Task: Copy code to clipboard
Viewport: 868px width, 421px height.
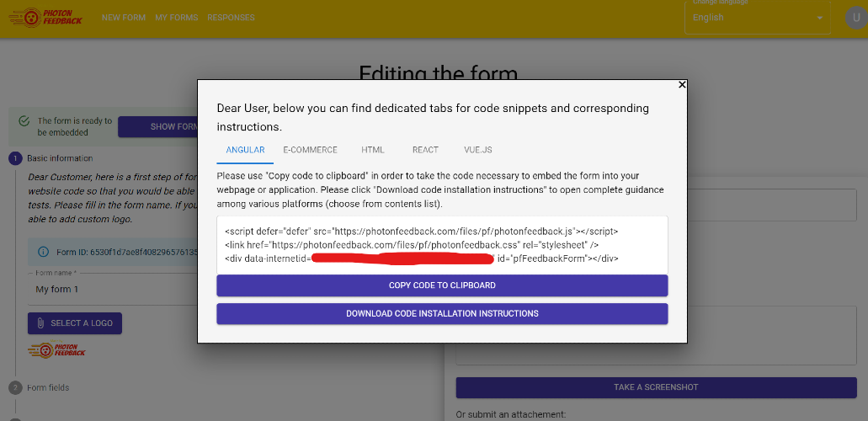Action: [x=442, y=285]
